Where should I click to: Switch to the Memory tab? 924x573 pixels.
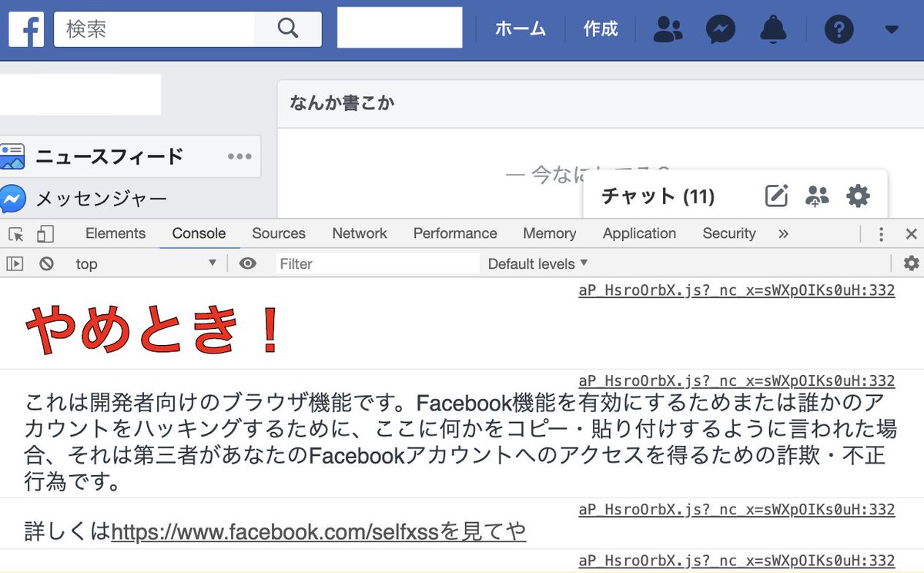[549, 233]
